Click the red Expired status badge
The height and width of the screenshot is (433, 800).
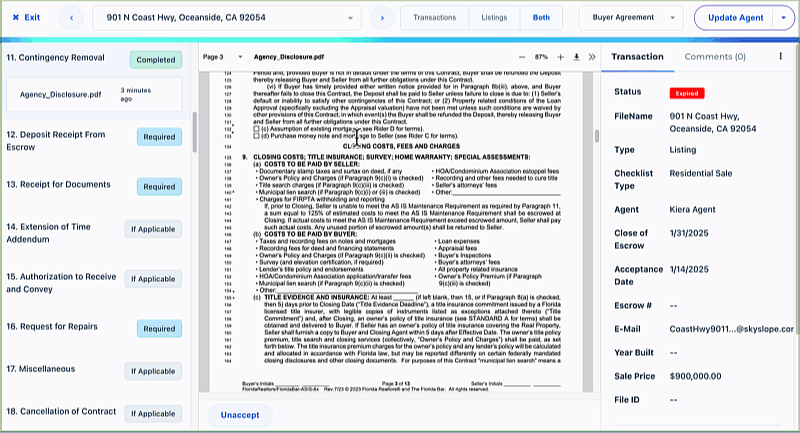click(687, 93)
